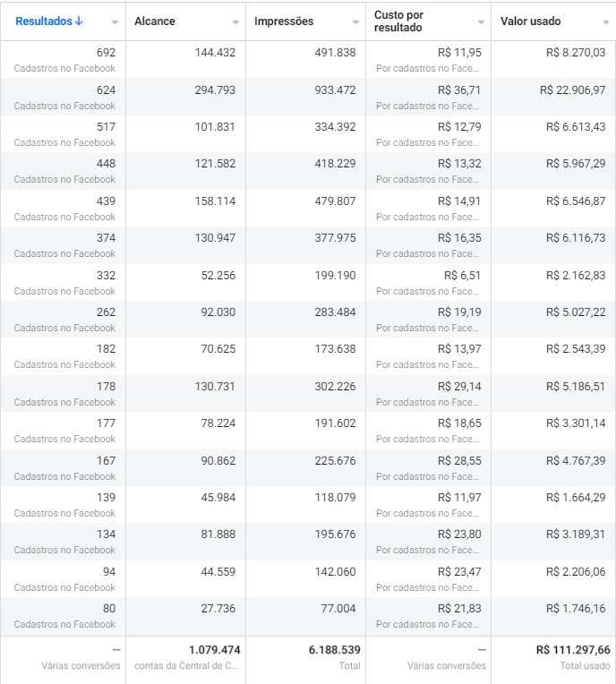Select the row with 692 results
This screenshot has width=616, height=684.
pos(308,60)
